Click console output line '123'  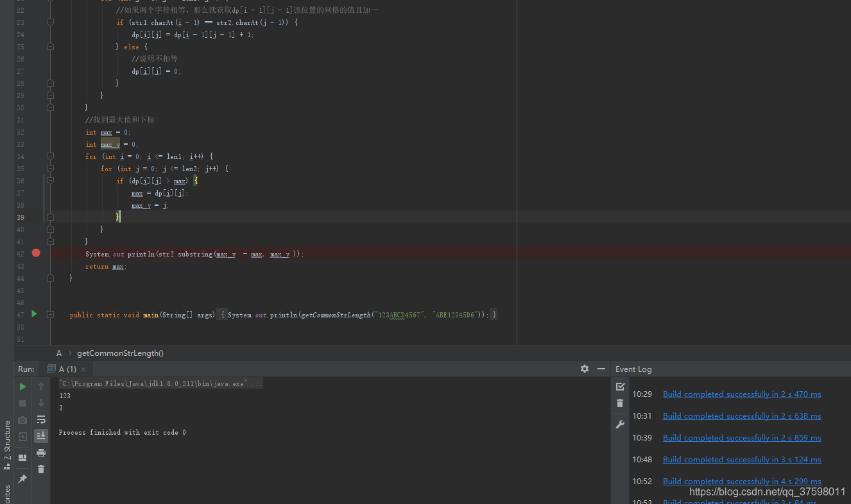[x=65, y=396]
